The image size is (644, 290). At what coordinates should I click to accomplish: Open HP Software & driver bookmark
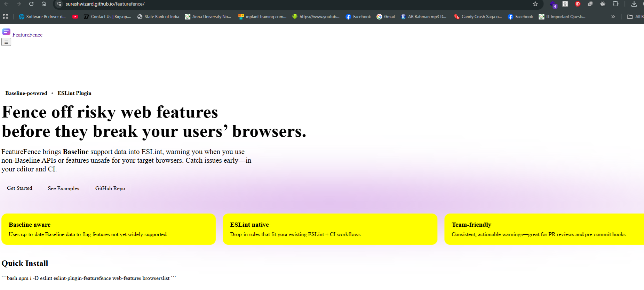coord(42,17)
